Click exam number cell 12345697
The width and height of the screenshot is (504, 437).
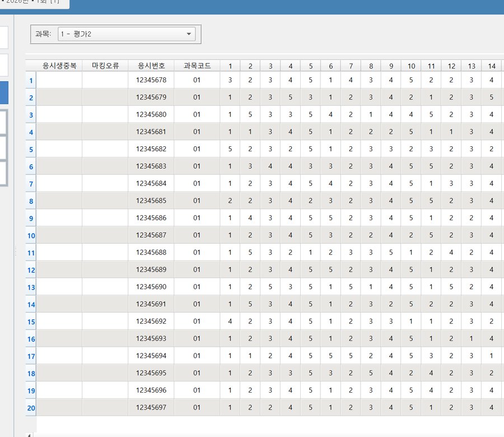(151, 407)
